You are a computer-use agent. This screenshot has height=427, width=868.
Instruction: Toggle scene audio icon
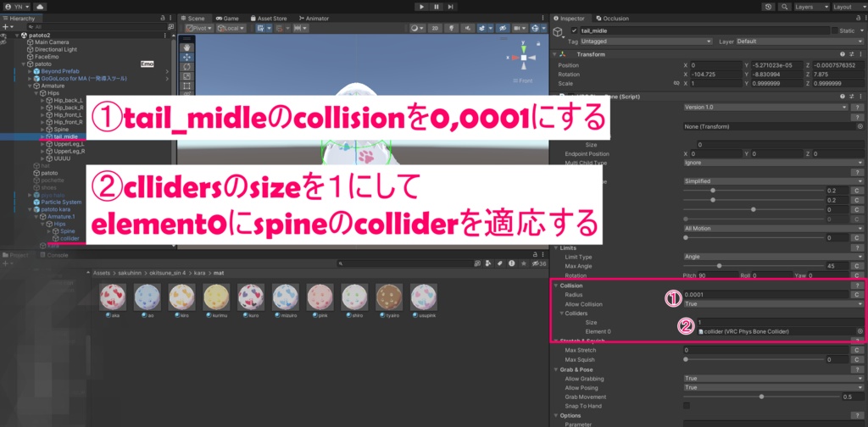[x=467, y=28]
